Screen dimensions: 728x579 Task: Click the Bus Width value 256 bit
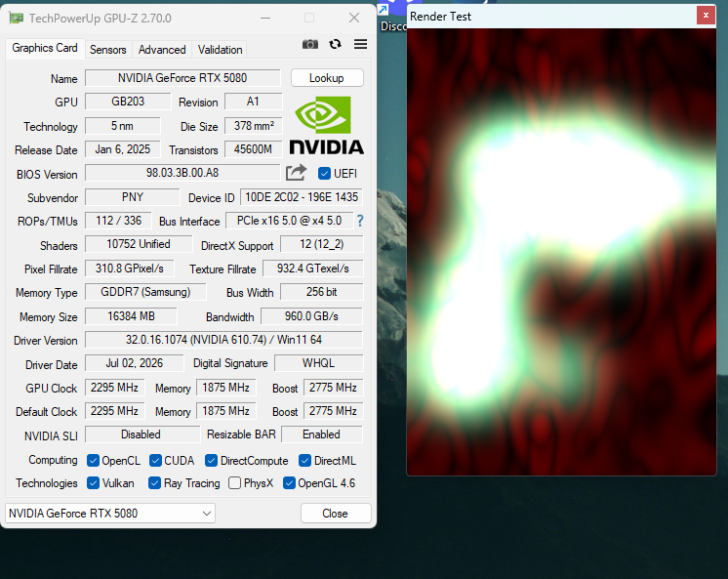point(321,292)
